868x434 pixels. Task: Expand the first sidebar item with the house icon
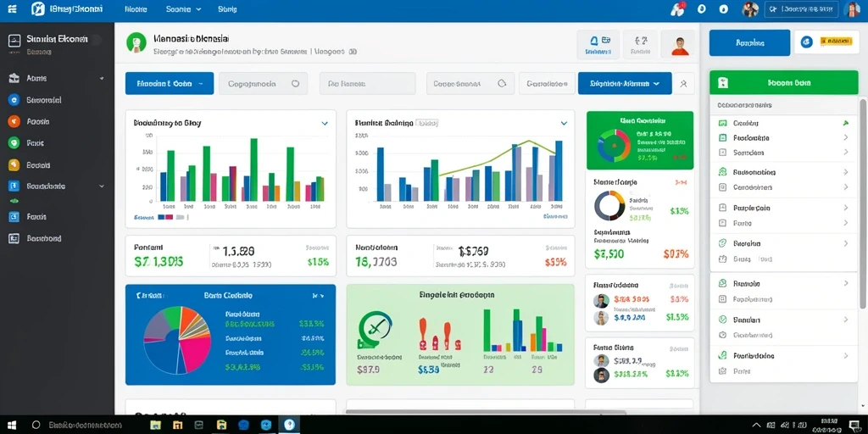pos(55,79)
